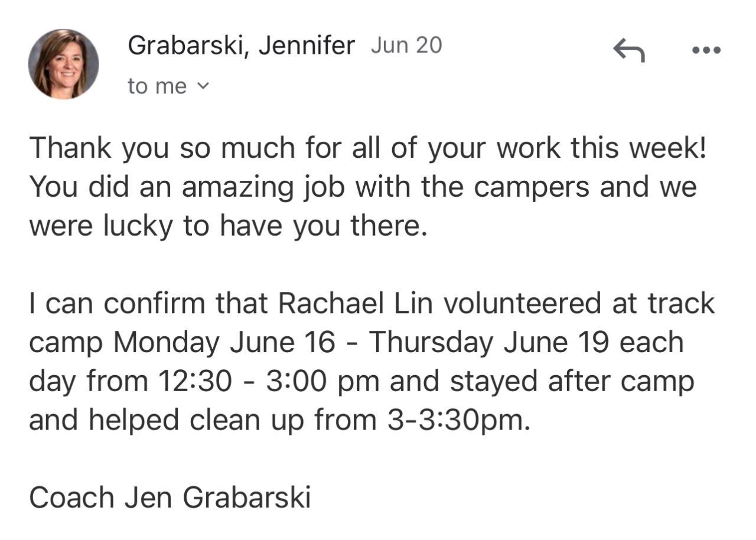Image resolution: width=756 pixels, height=540 pixels.
Task: Click the signature "Coach Jen Grabarski"
Action: [170, 497]
